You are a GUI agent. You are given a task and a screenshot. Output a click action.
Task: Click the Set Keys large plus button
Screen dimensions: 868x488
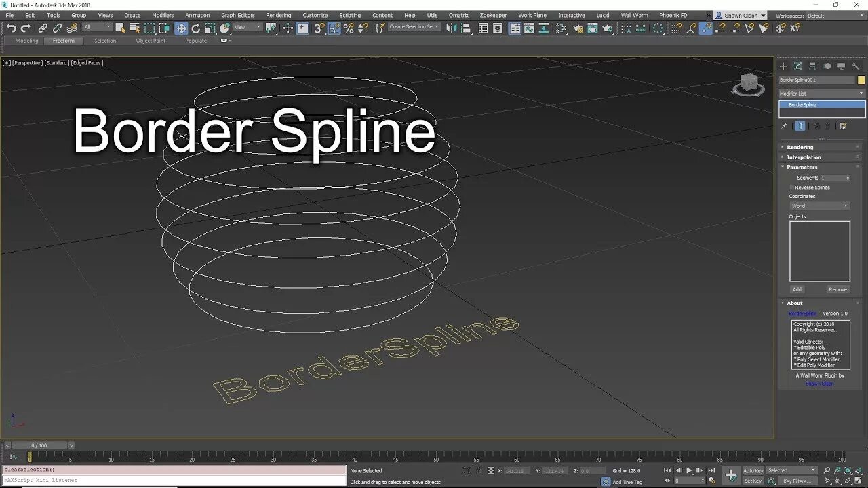tap(730, 475)
